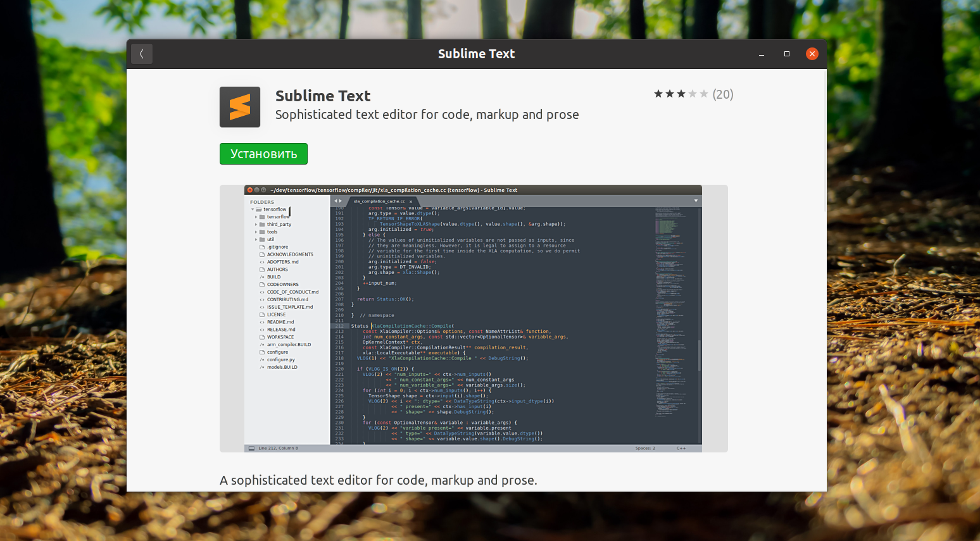
Task: Close the xla_compilation_cache.cc tab via its x
Action: 410,201
